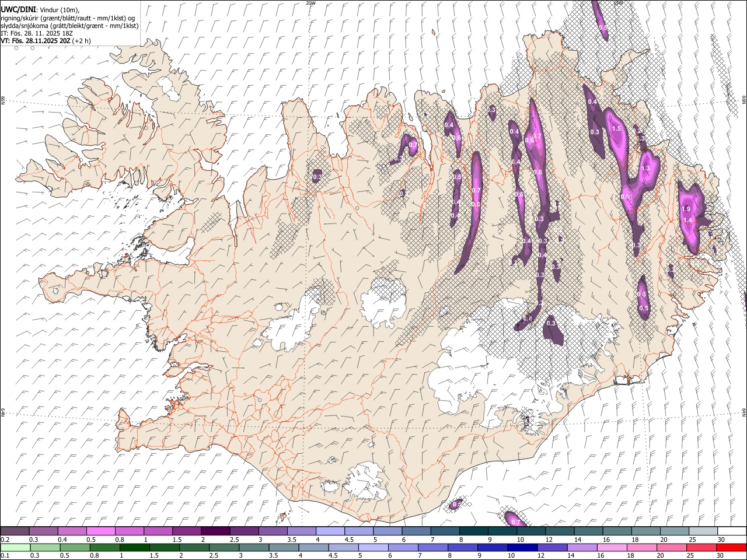Pick the 0.4 swatch in the purple snow scale

(x=72, y=531)
